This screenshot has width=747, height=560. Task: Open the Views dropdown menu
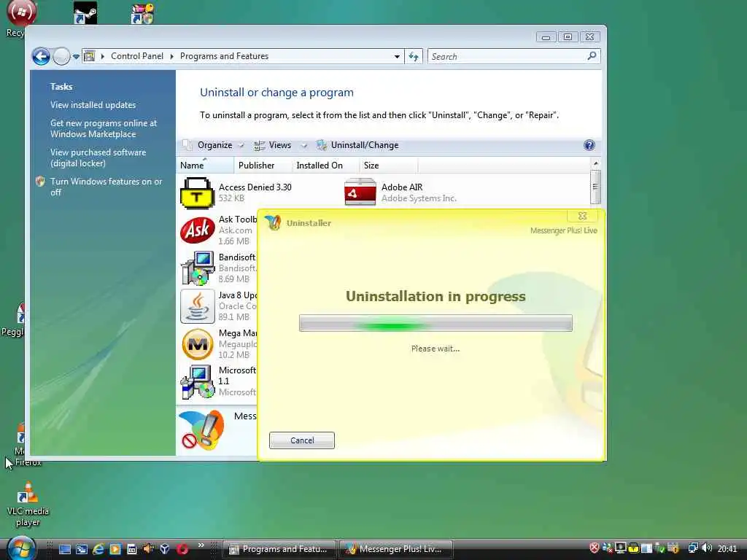click(x=279, y=145)
